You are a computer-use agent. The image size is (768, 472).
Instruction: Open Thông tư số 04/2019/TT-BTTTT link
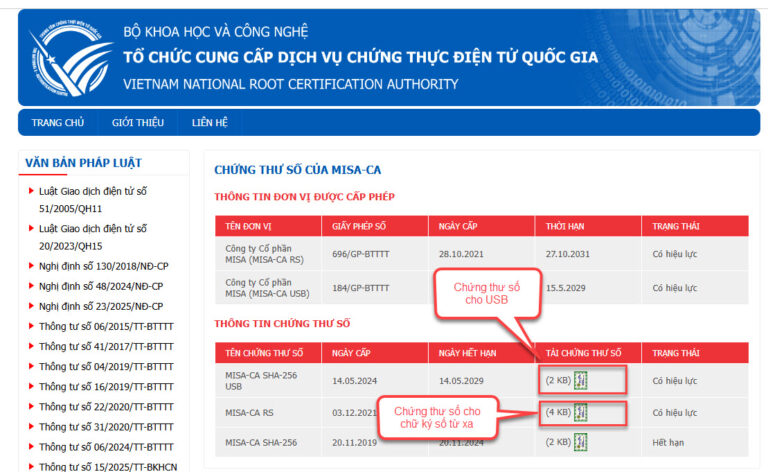point(106,366)
